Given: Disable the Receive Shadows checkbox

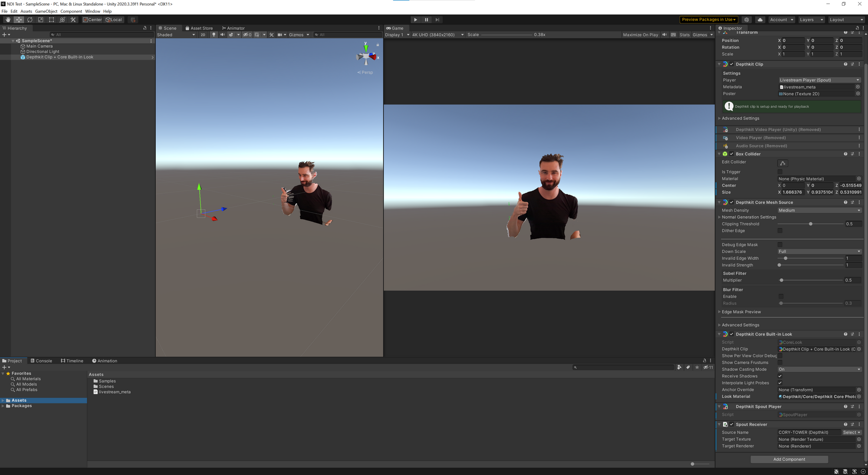Looking at the screenshot, I should click(780, 376).
